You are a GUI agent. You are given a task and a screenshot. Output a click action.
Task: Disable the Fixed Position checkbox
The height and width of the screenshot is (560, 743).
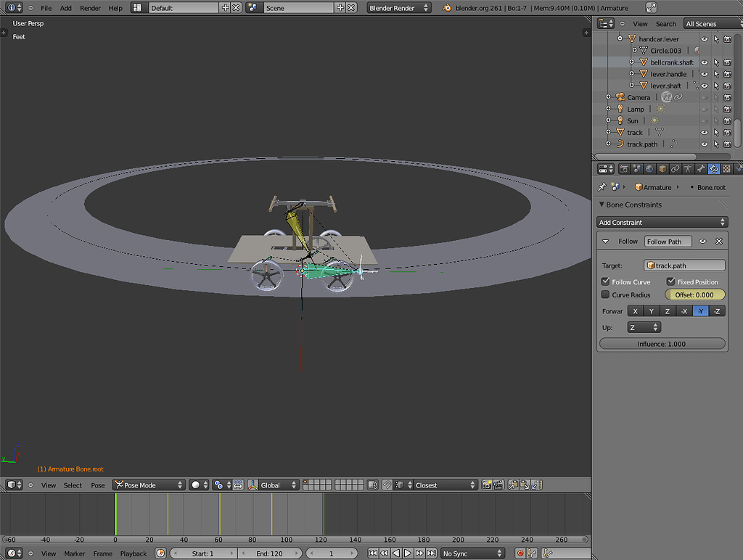(x=670, y=281)
